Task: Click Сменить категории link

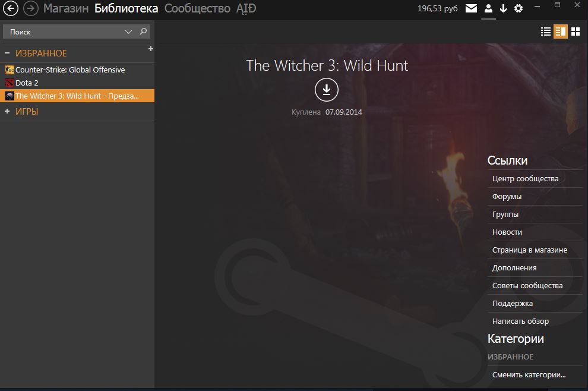Action: click(x=529, y=375)
